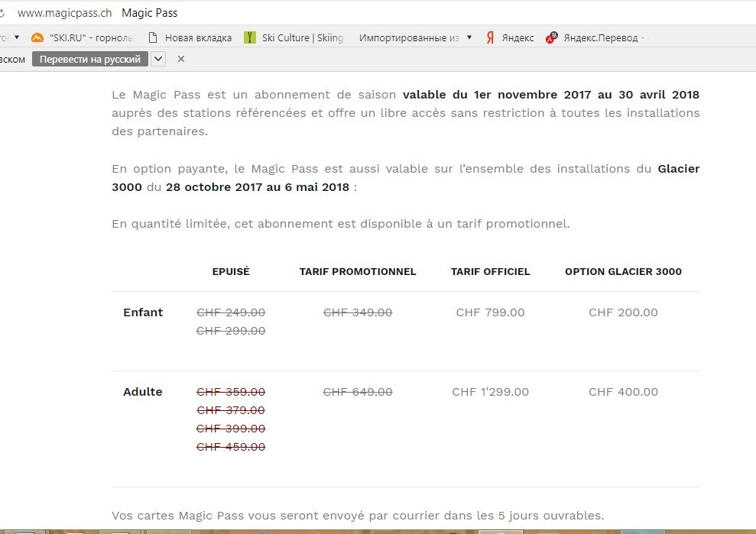Click the SKI.RU bookmark icon
The image size is (756, 534).
click(37, 37)
